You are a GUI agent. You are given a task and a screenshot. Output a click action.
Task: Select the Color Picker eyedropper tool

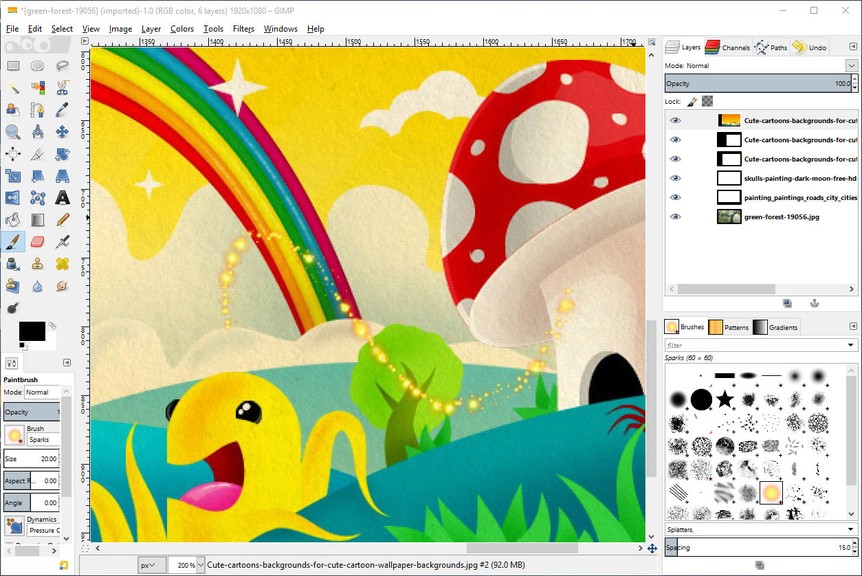(x=62, y=109)
